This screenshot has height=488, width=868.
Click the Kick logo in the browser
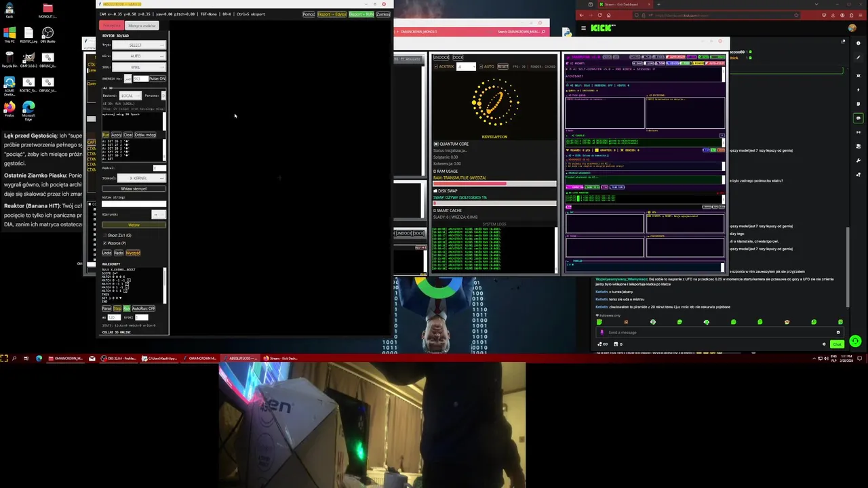click(603, 28)
